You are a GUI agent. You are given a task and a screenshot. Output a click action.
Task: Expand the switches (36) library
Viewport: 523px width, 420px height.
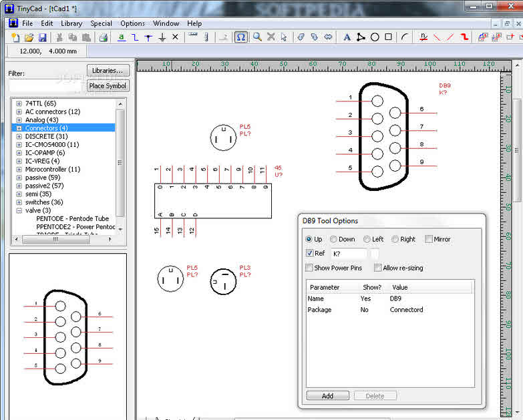click(x=19, y=202)
